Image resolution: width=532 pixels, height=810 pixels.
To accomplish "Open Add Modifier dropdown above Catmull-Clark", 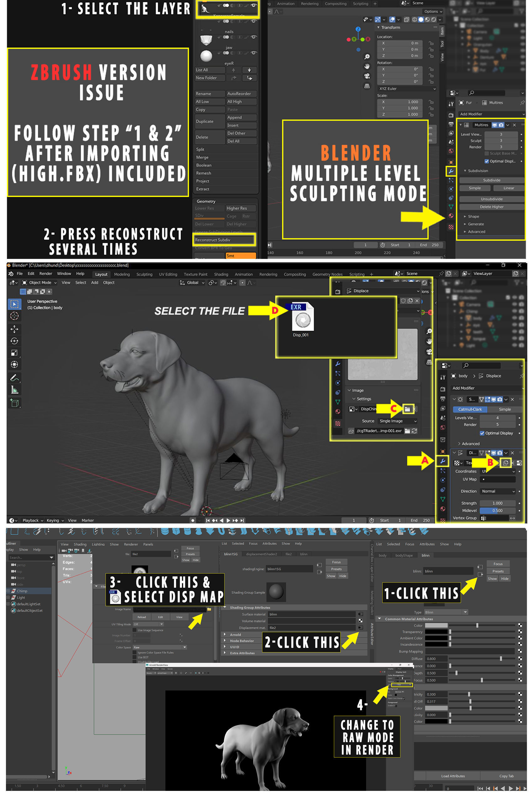I will (487, 388).
